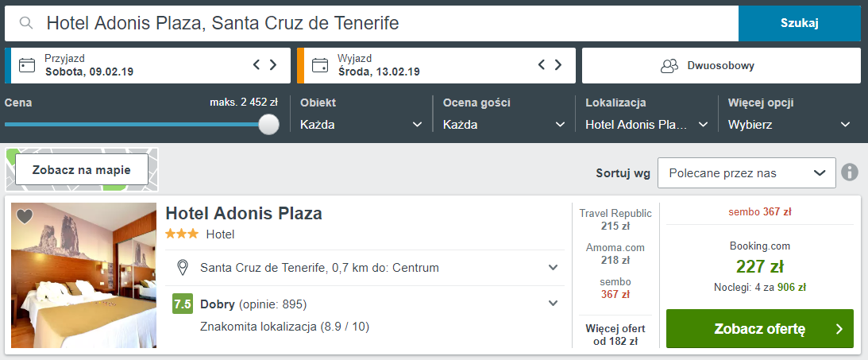Screen dimensions: 868x360
Task: Click the Szukaj search button
Action: coord(800,23)
